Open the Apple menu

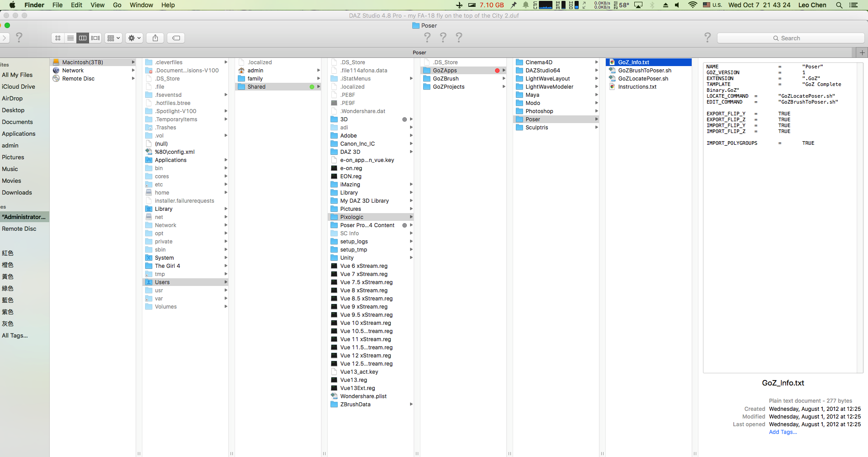point(12,5)
